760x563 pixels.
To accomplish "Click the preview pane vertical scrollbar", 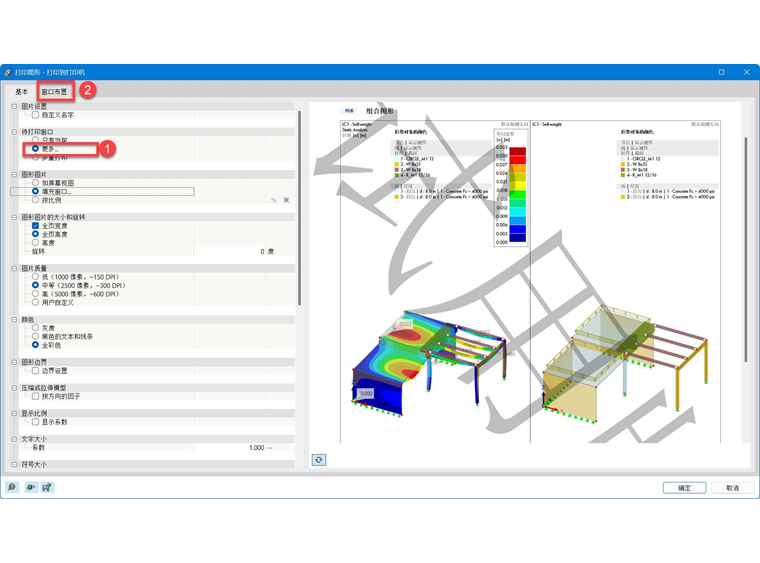I will click(745, 249).
